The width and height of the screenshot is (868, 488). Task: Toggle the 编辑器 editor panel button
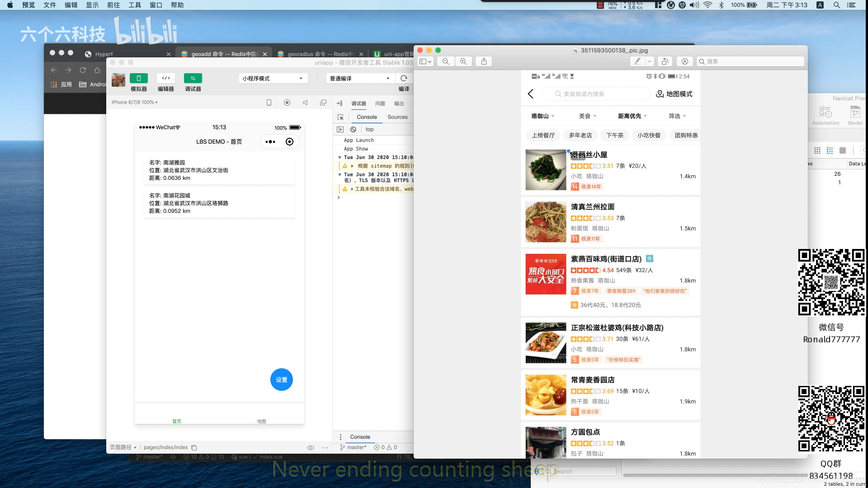(165, 78)
